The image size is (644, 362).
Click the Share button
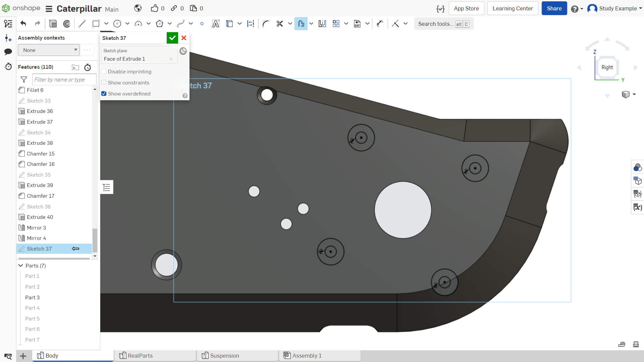coord(554,8)
